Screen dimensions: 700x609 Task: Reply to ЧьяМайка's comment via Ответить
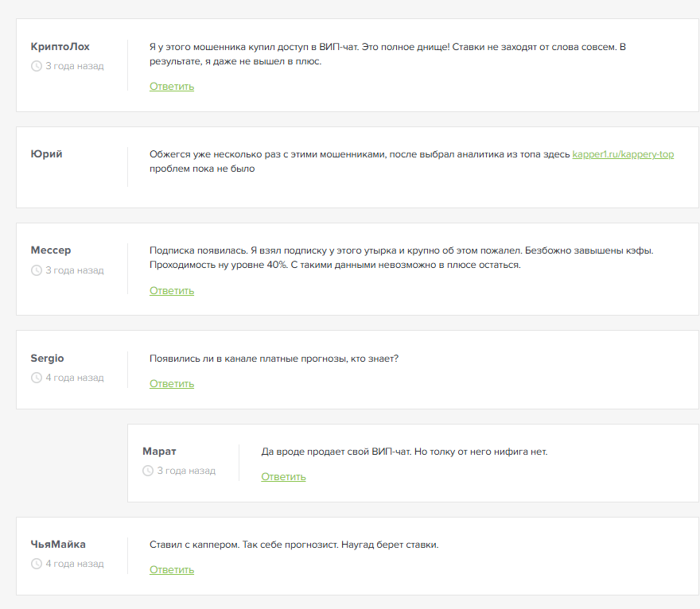tap(172, 569)
